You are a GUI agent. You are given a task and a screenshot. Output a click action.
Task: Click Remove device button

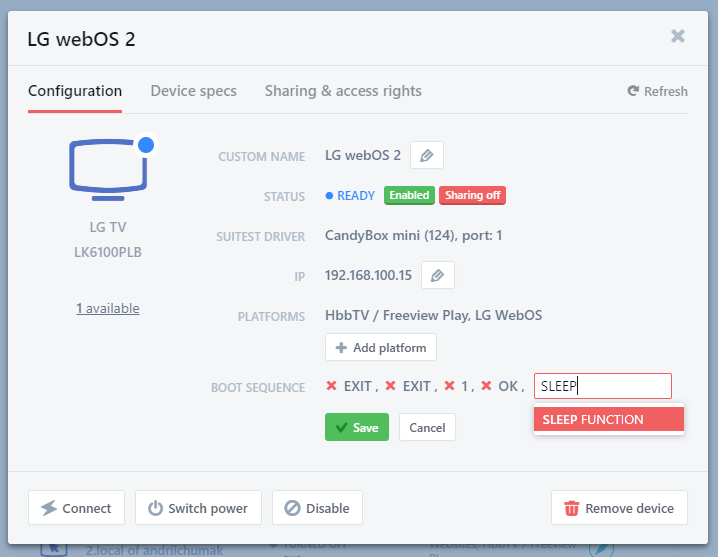click(619, 508)
